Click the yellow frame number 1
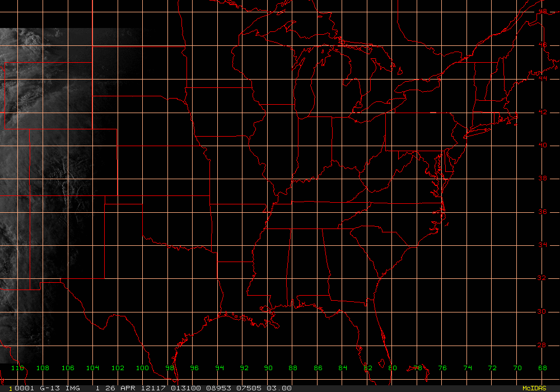 click(11, 389)
